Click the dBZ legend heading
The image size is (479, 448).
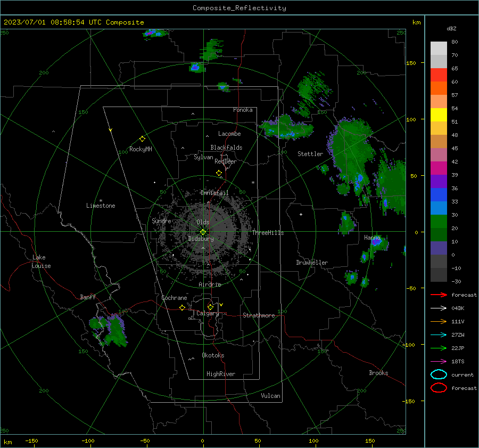click(x=451, y=28)
